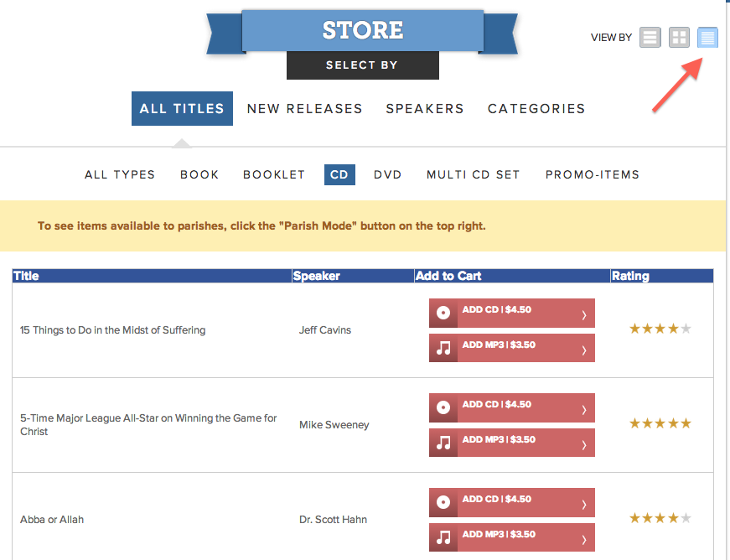Filter by Book type
This screenshot has height=560, width=730.
[199, 174]
